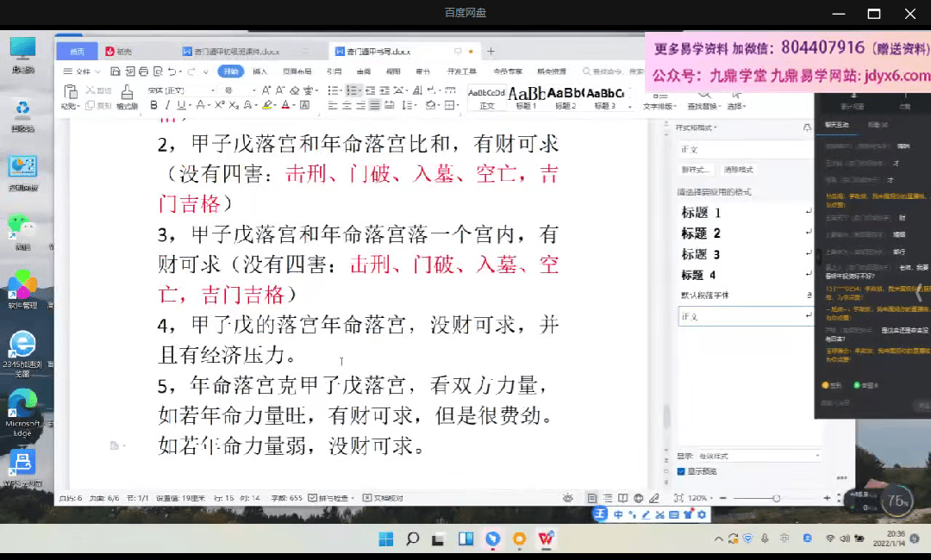
Task: Click the 新样式 button
Action: tap(696, 170)
